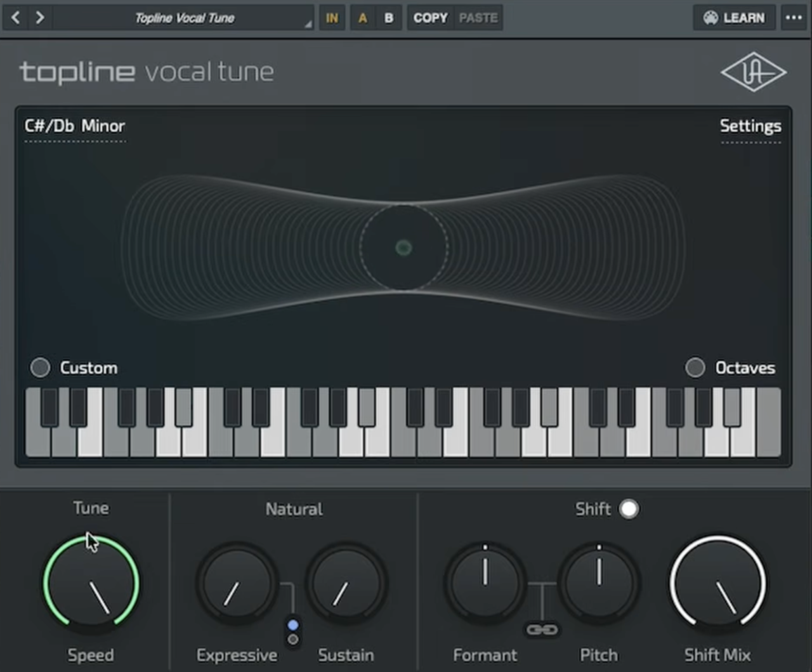Click the Tune section label
Image resolution: width=812 pixels, height=672 pixels.
[91, 508]
